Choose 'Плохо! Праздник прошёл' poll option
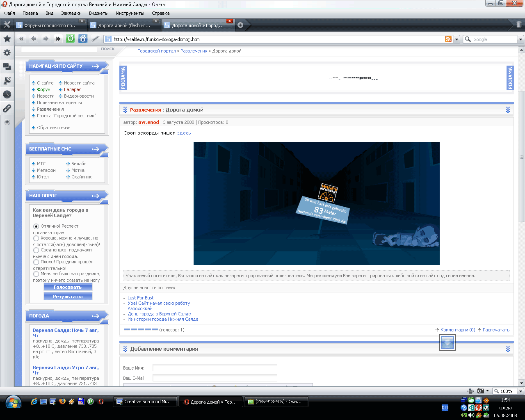 (x=36, y=262)
